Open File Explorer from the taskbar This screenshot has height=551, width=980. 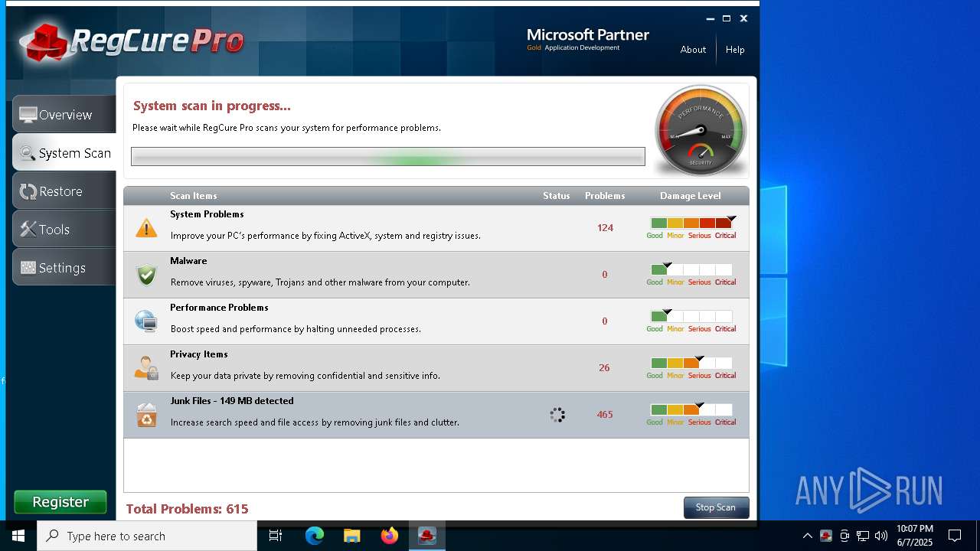point(352,536)
